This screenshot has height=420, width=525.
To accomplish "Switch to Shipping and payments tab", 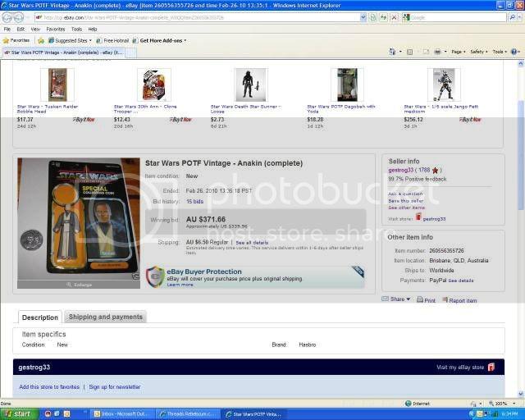I will [x=106, y=317].
